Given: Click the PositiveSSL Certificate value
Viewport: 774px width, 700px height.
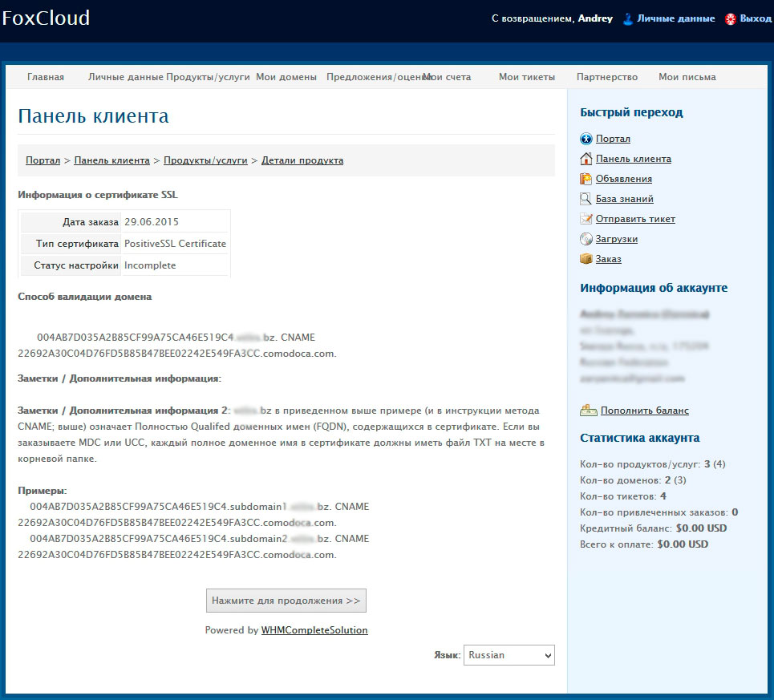Looking at the screenshot, I should tap(175, 244).
